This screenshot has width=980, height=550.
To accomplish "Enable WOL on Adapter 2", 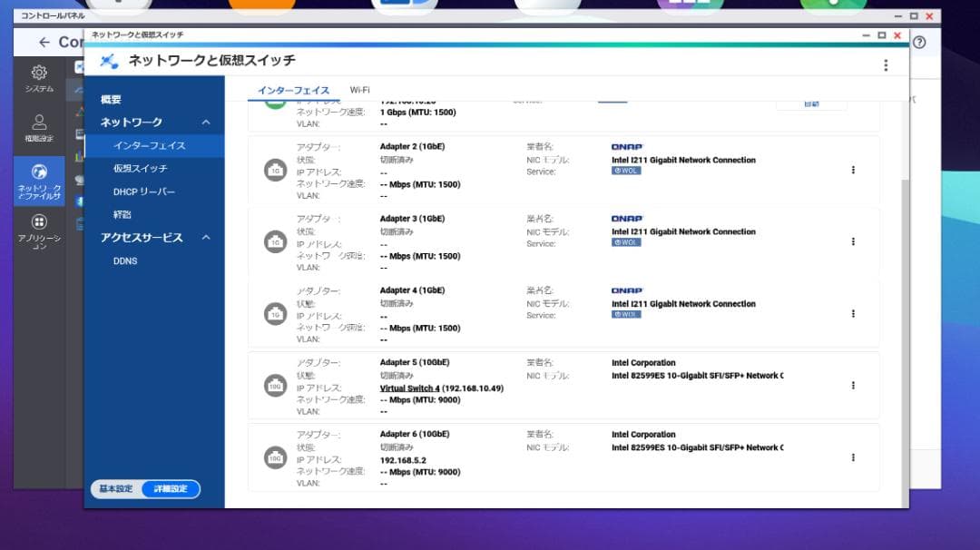I will pos(626,171).
